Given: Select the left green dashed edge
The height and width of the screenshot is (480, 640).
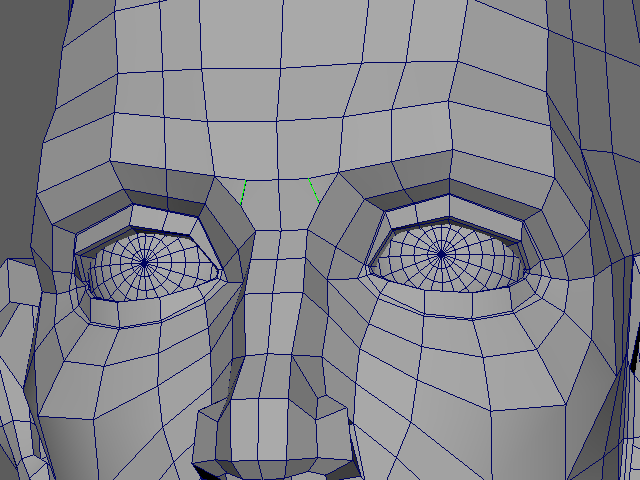Looking at the screenshot, I should (243, 194).
